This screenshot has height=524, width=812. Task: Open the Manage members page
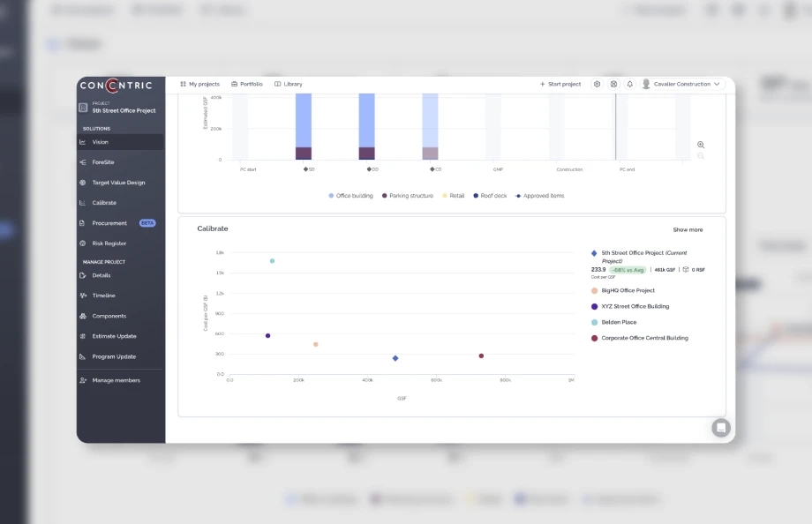click(x=116, y=380)
